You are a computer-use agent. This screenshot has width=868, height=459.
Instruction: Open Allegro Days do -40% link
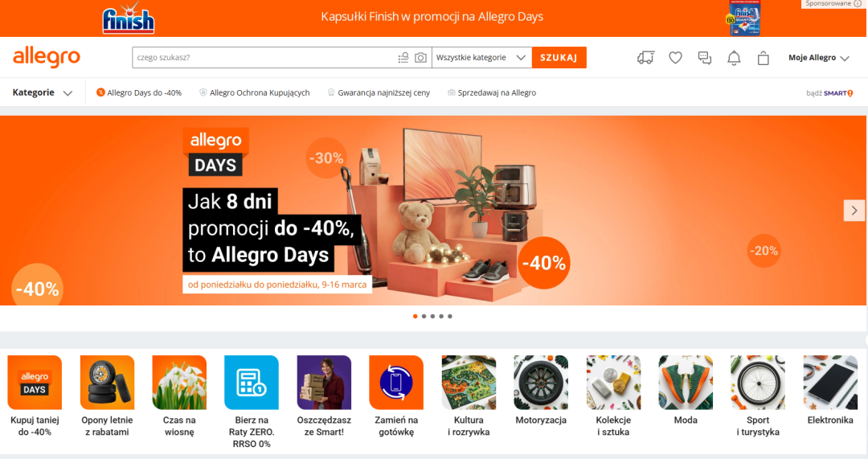pyautogui.click(x=139, y=92)
